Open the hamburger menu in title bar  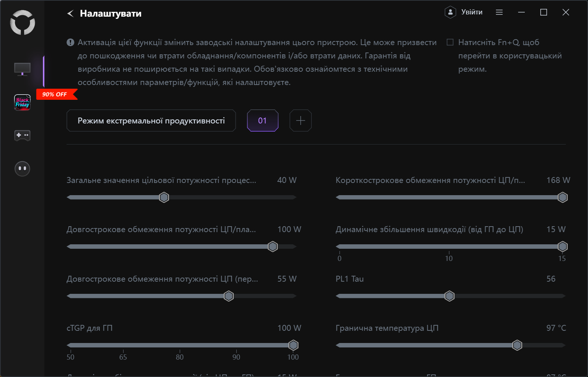click(499, 12)
